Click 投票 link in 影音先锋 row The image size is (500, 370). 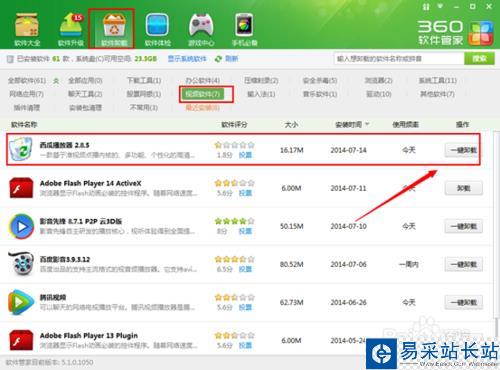(x=245, y=231)
